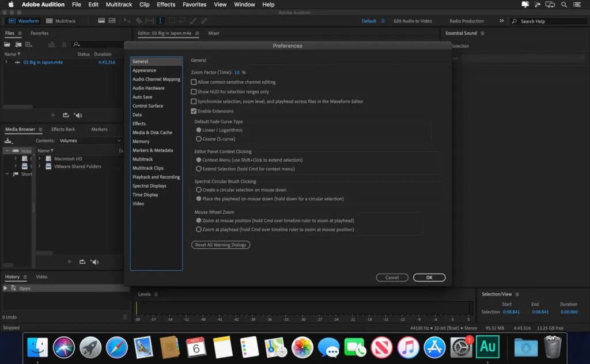The image size is (590, 364).
Task: Uncheck the Enable Extensions checkbox
Action: [194, 111]
